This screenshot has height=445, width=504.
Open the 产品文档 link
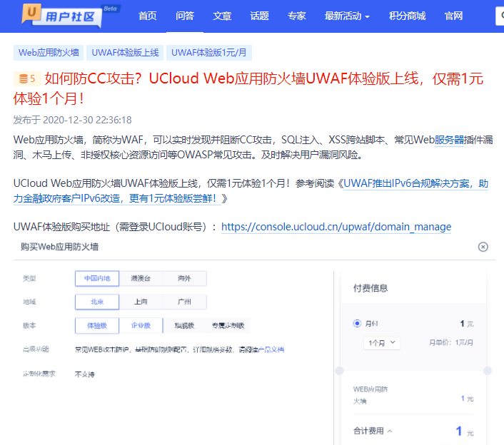271,349
